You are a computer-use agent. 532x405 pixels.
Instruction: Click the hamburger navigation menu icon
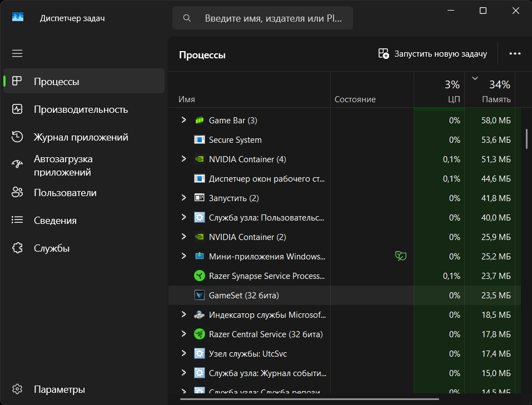(x=17, y=53)
